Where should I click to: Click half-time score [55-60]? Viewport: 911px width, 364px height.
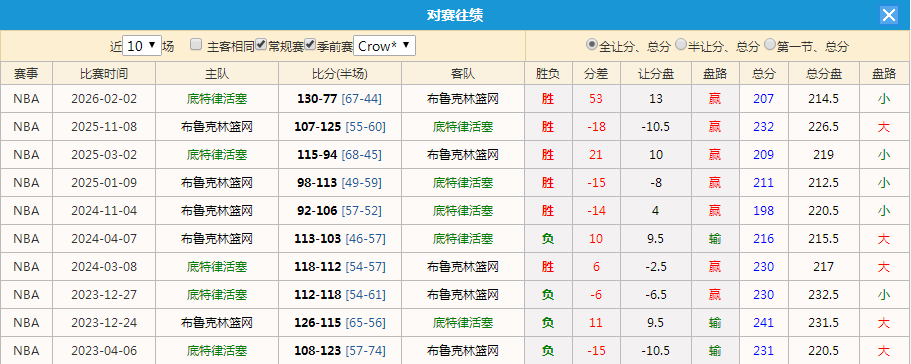pos(365,127)
